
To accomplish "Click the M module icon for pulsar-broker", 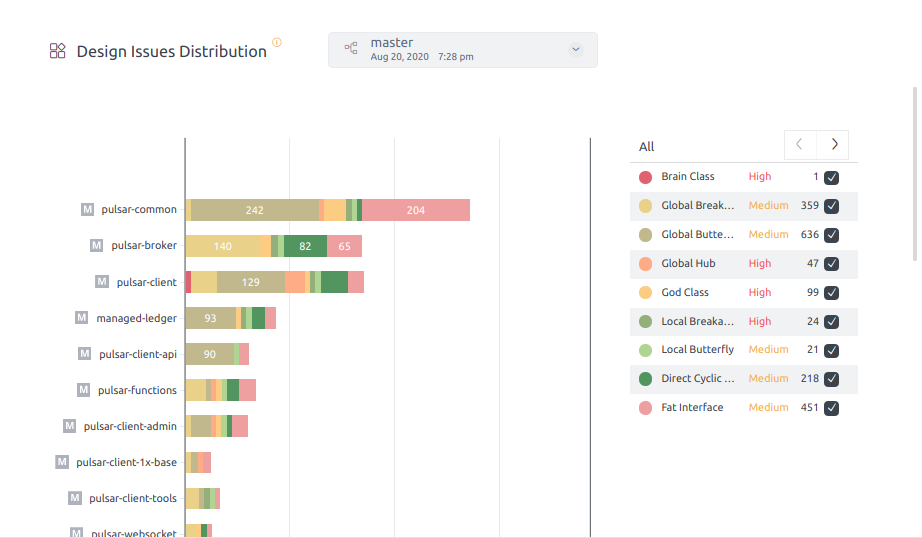I will pyautogui.click(x=97, y=246).
